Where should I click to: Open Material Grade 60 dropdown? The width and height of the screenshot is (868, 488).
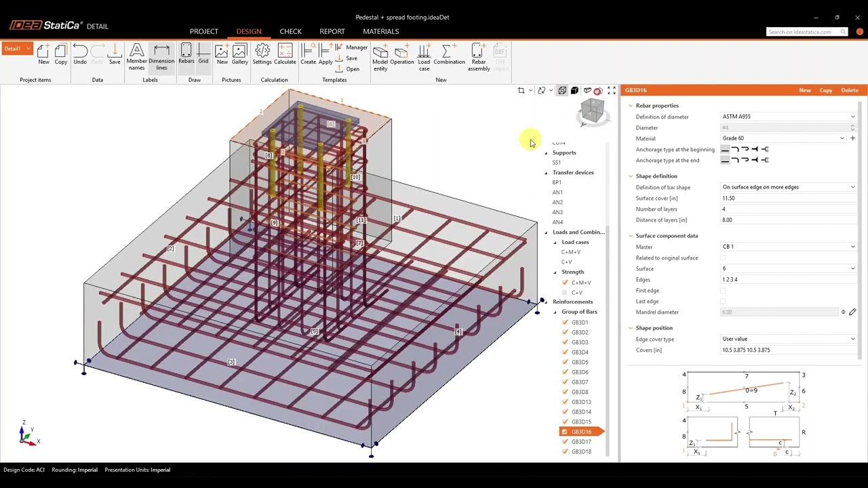[x=783, y=138]
